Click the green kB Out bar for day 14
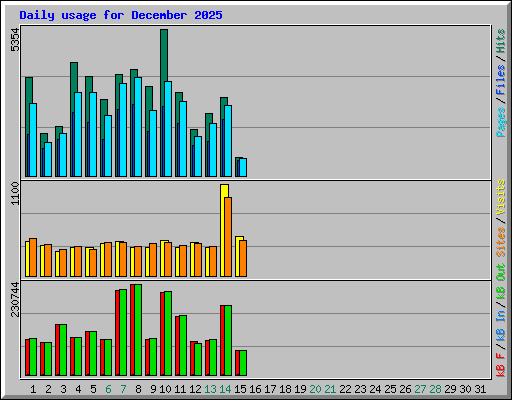 coord(228,340)
